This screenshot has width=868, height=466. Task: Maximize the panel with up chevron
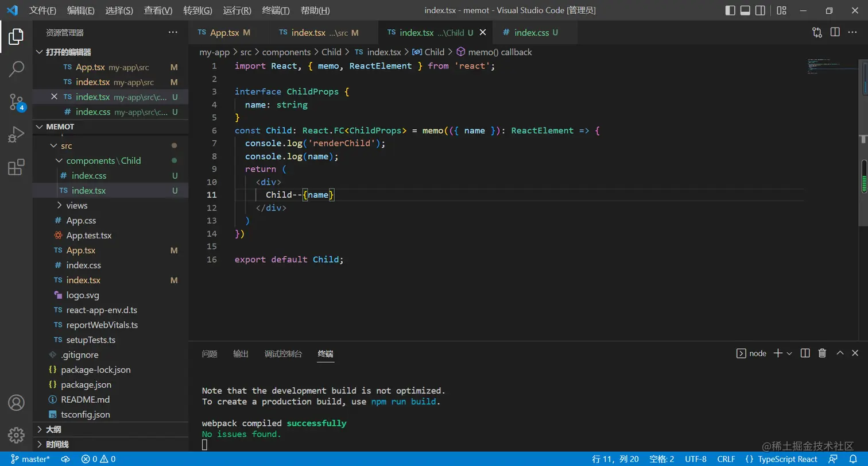840,353
